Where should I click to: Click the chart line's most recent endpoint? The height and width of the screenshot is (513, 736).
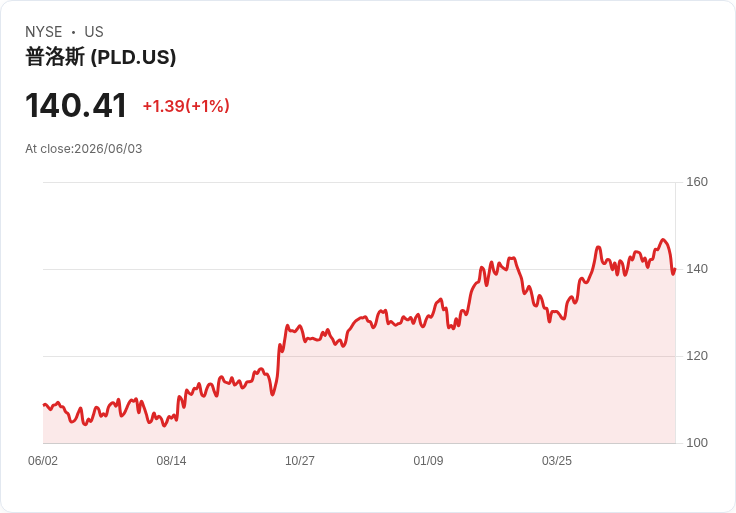click(x=675, y=269)
